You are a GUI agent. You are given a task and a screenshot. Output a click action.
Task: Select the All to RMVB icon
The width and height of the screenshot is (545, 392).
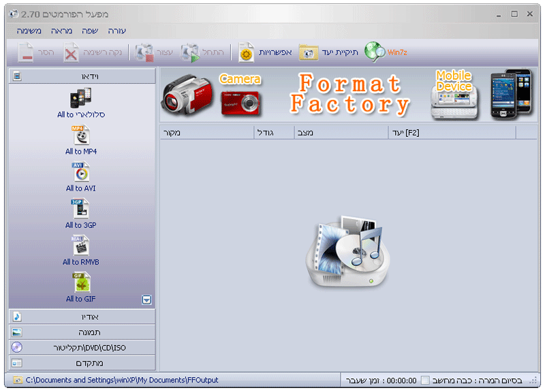pyautogui.click(x=81, y=246)
